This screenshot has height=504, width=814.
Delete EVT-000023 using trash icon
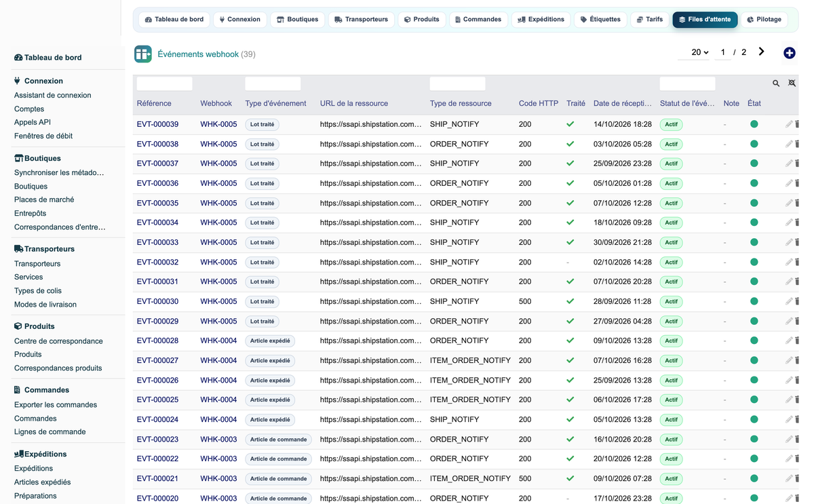[x=797, y=439]
